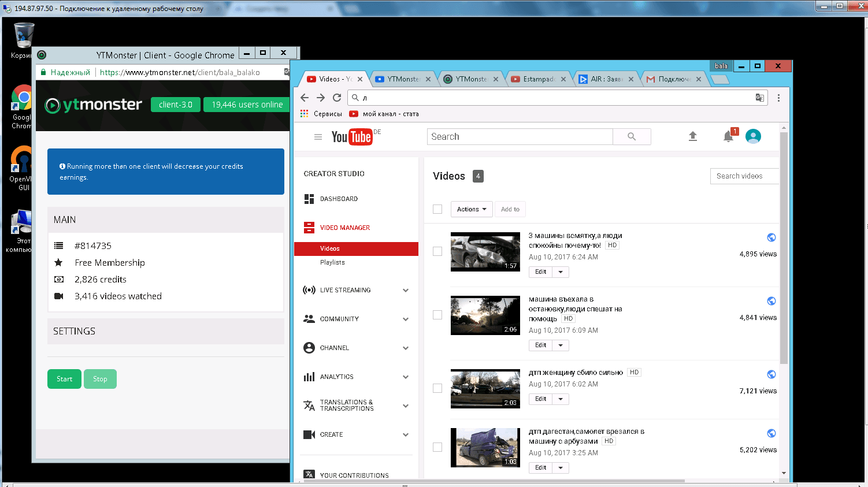868x487 pixels.
Task: Open the '3 машины всмятку' video thumbnail
Action: (x=485, y=252)
